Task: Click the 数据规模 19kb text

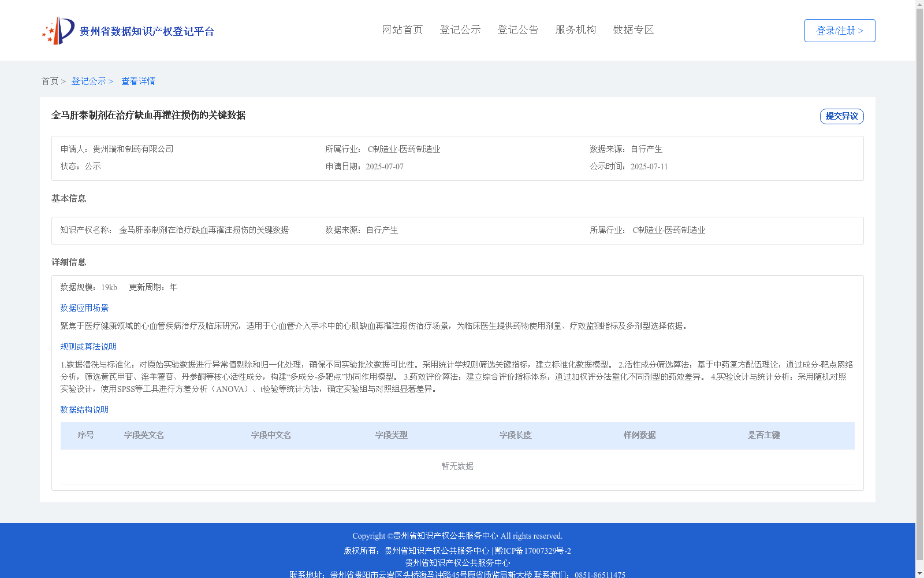Action: click(x=89, y=287)
